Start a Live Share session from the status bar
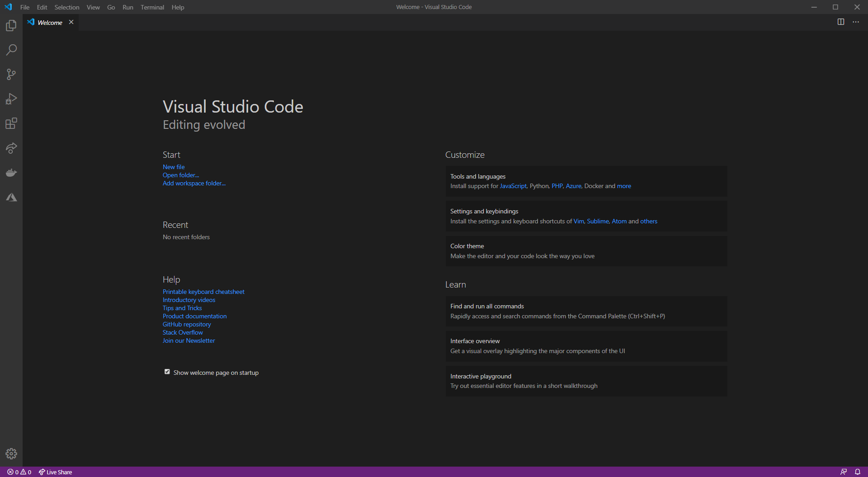The image size is (868, 477). [x=55, y=472]
